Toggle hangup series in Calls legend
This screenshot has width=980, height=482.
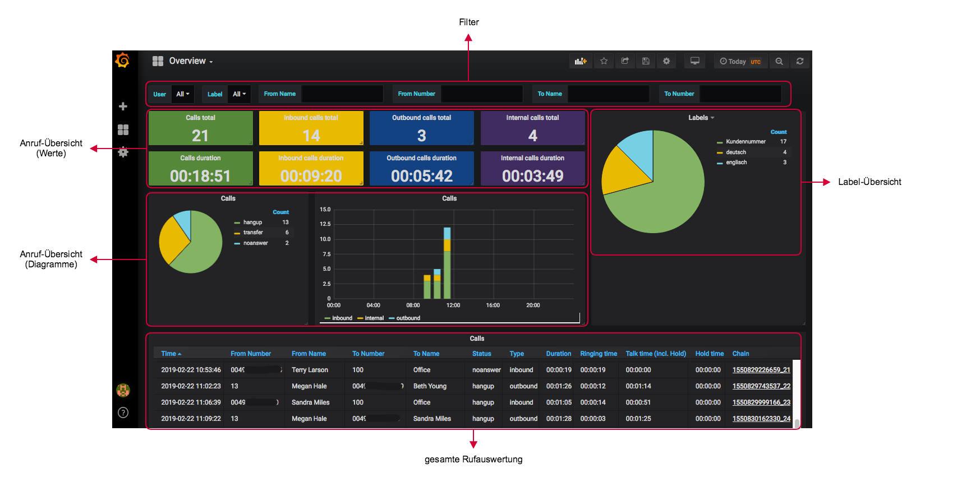click(252, 223)
